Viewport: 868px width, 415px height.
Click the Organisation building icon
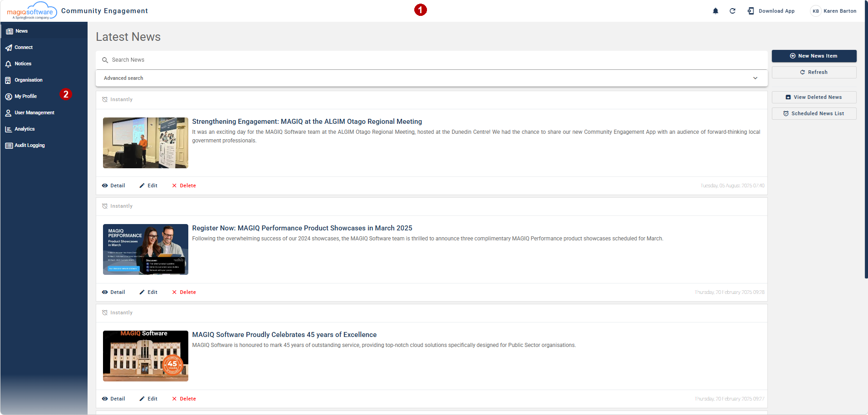tap(8, 80)
